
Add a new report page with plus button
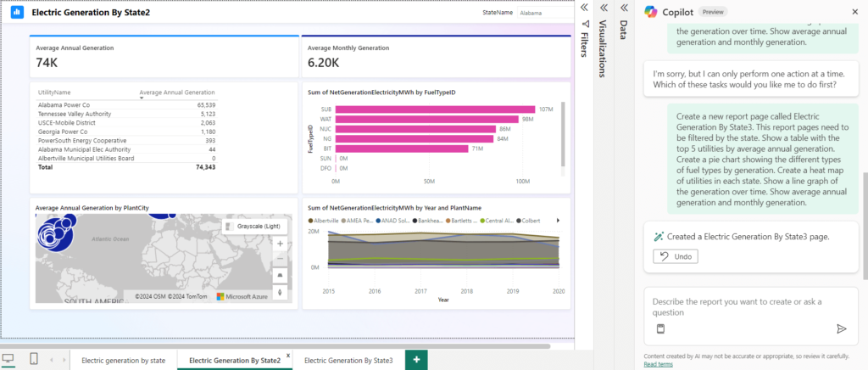tap(415, 360)
